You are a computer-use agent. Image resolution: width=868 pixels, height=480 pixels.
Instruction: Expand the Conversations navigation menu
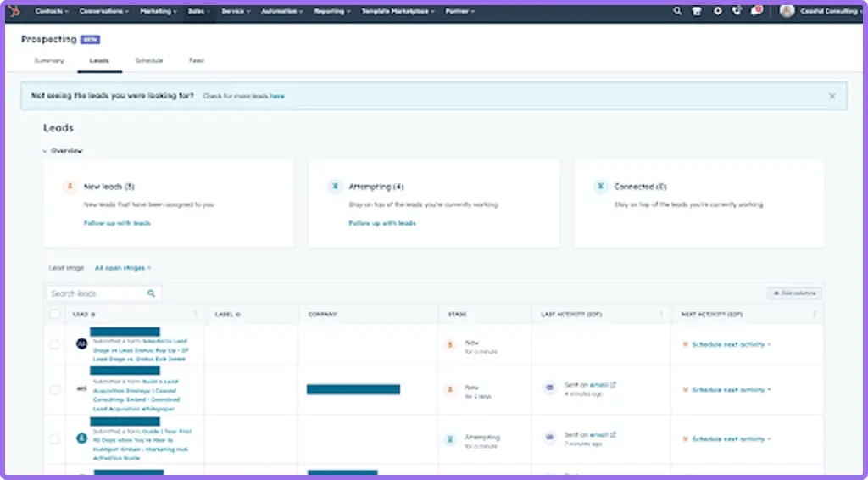click(x=104, y=11)
